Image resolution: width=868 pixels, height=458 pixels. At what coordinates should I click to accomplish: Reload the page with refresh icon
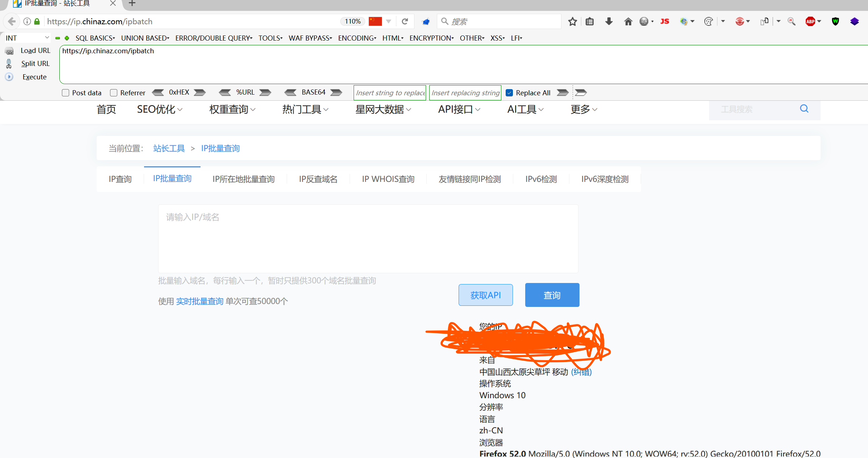pos(405,21)
